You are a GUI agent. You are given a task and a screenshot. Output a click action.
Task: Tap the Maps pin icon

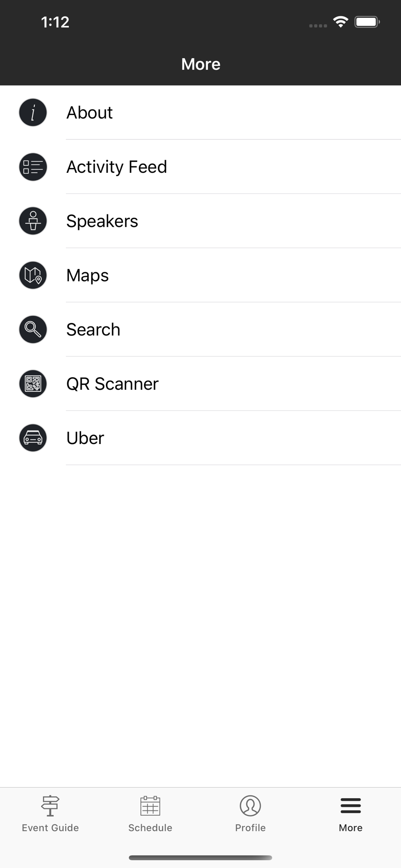click(x=33, y=276)
